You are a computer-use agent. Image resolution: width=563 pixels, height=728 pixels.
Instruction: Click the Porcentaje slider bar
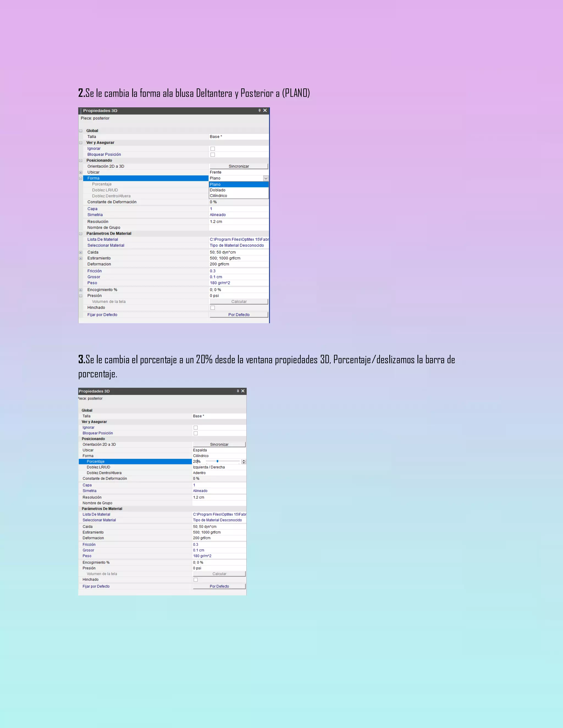222,461
